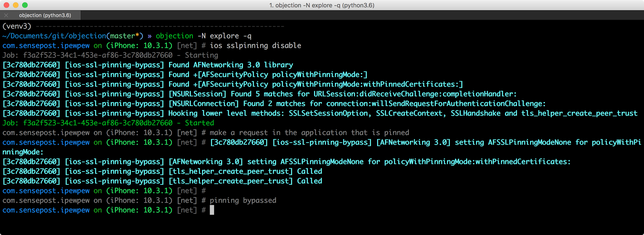
Task: Click 'make a request in the application that is pinned'
Action: [310, 133]
